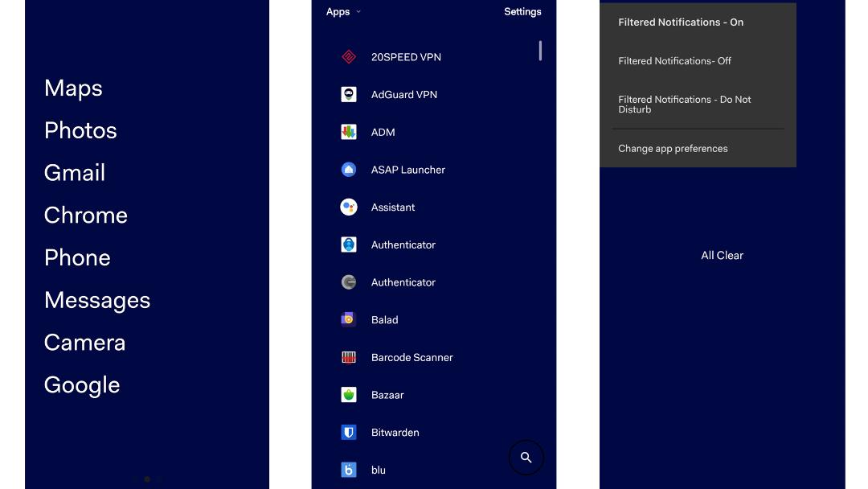Tap the Bitwarden label
This screenshot has height=489, width=868.
395,433
